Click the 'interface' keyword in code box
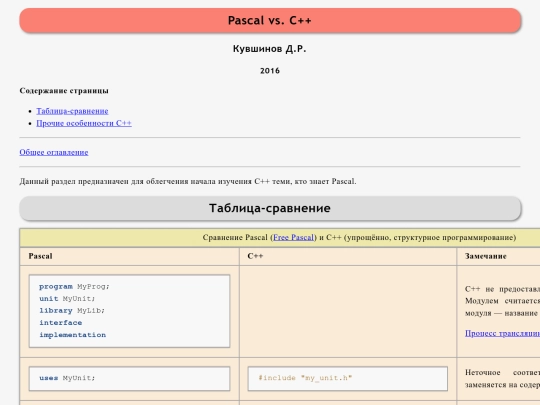Image resolution: width=540 pixels, height=405 pixels. tap(61, 323)
